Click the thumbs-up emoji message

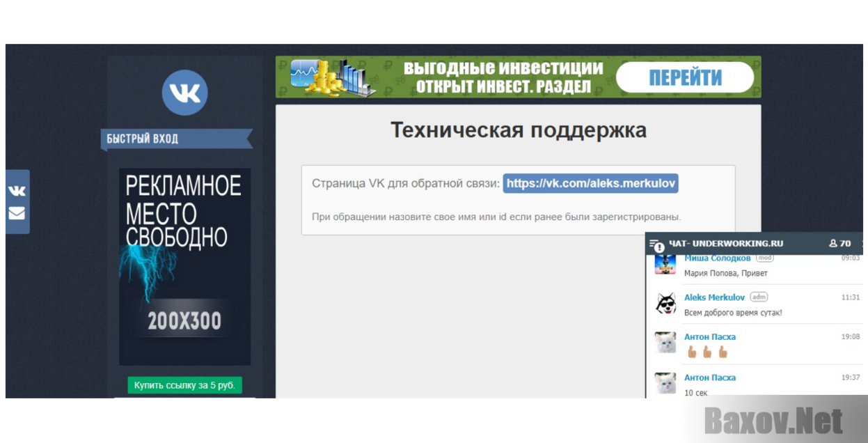707,352
